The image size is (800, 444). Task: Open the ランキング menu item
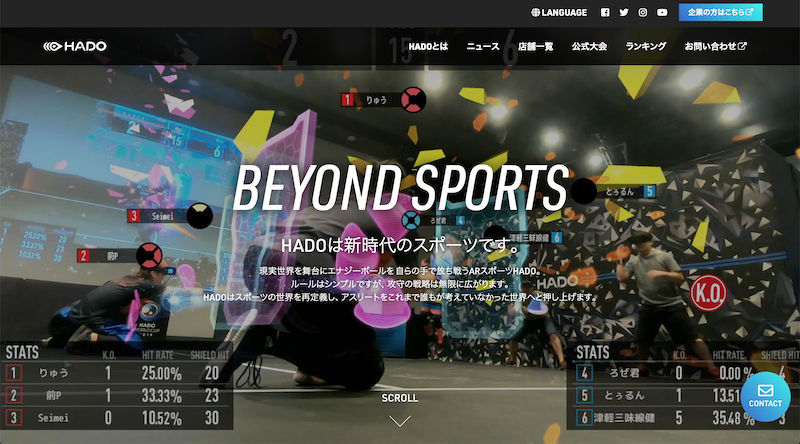[646, 46]
